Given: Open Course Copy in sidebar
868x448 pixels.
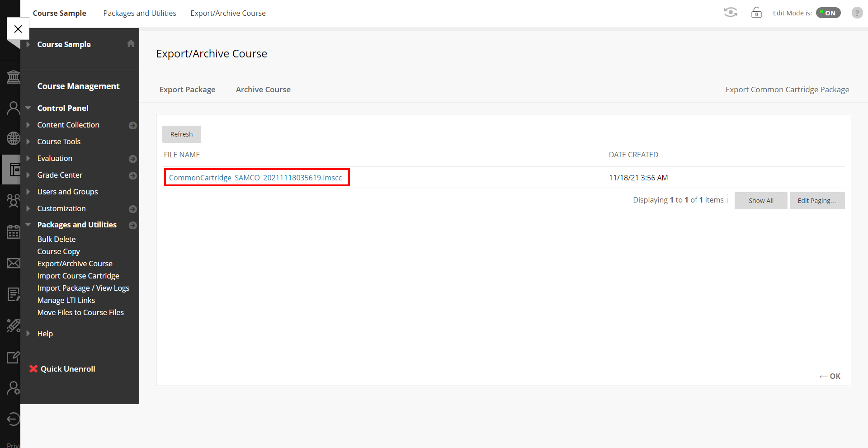Looking at the screenshot, I should click(x=58, y=251).
